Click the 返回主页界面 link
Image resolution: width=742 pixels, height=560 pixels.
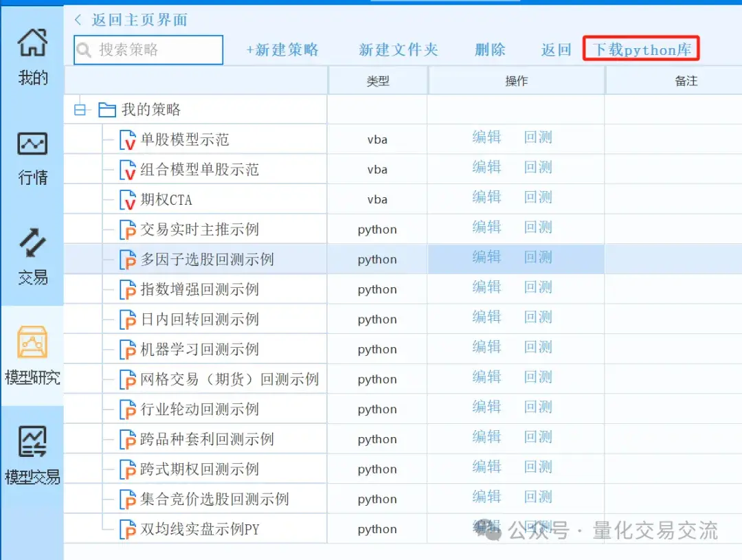139,20
